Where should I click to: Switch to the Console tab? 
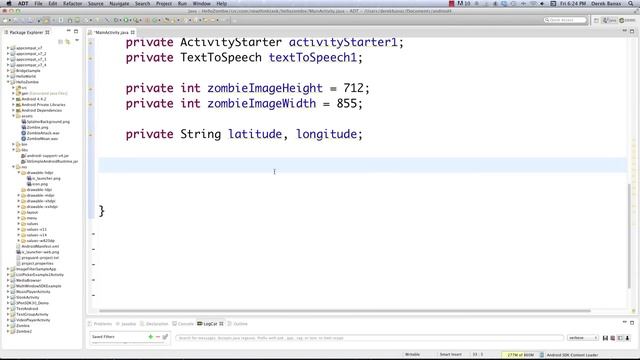point(183,324)
